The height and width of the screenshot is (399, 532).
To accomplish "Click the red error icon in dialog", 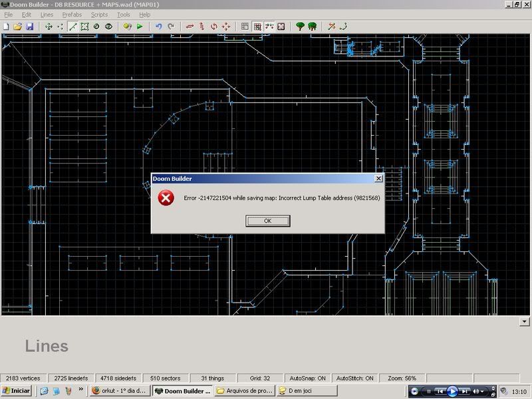I will [x=166, y=198].
